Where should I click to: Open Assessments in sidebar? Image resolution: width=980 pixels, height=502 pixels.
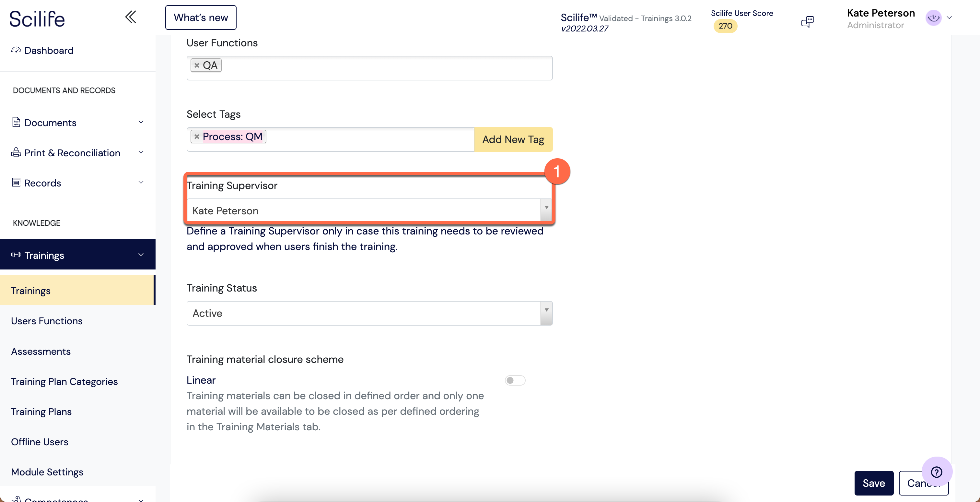click(x=41, y=351)
